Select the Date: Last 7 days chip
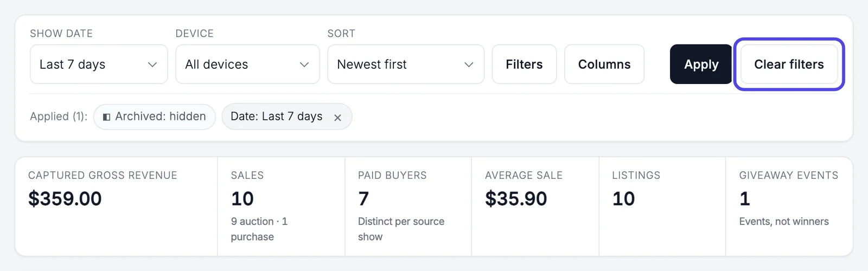Image resolution: width=868 pixels, height=271 pixels. (287, 117)
